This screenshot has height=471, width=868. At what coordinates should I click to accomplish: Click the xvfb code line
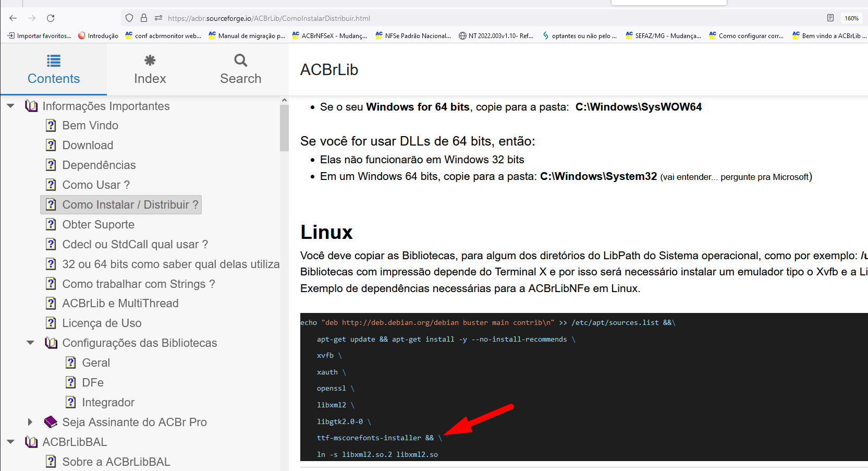pos(329,355)
